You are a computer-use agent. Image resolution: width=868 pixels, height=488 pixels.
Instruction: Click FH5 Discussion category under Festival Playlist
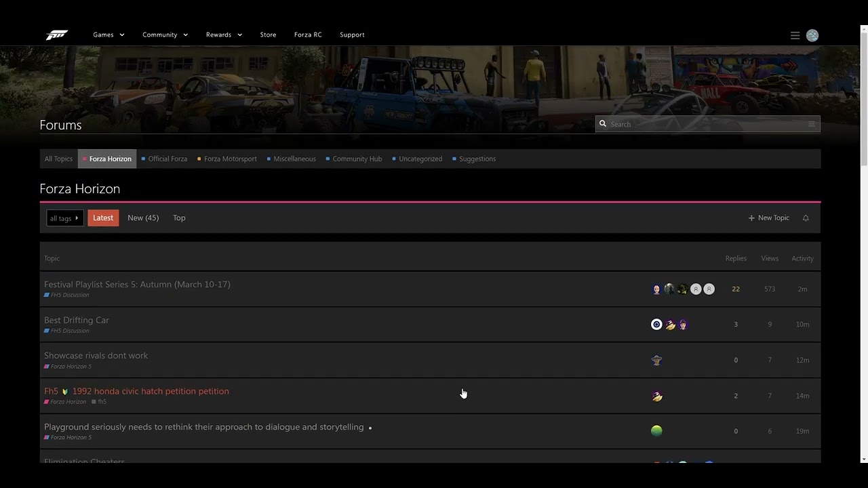[x=67, y=296]
